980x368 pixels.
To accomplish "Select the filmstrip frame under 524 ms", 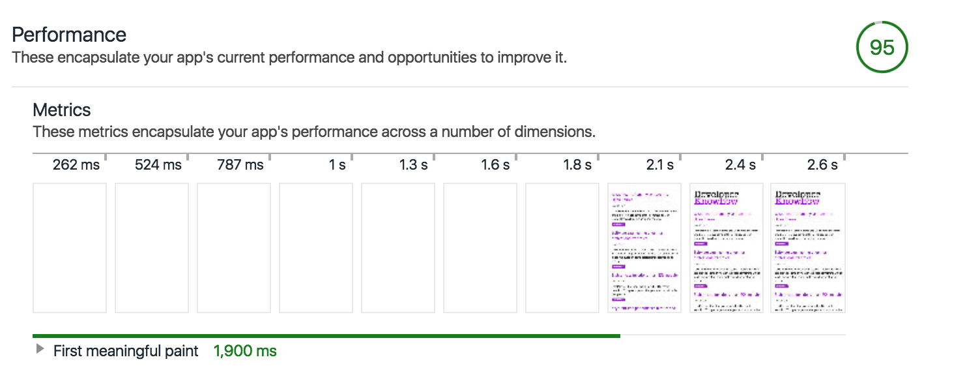I will pos(152,248).
